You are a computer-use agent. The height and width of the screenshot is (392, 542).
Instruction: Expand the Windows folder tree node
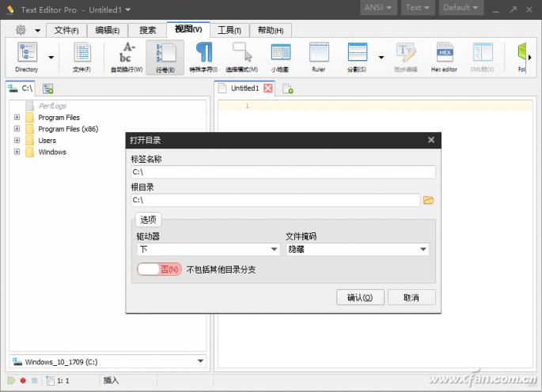[17, 152]
